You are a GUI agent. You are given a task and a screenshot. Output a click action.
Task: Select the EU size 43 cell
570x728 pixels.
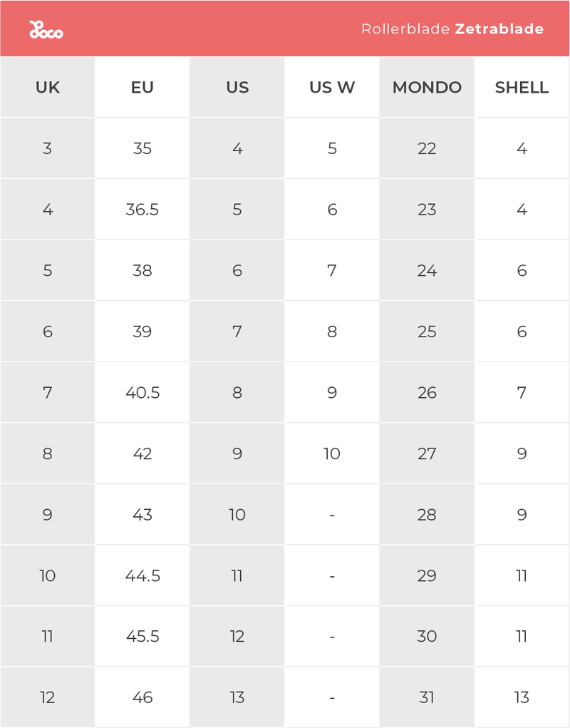click(142, 515)
